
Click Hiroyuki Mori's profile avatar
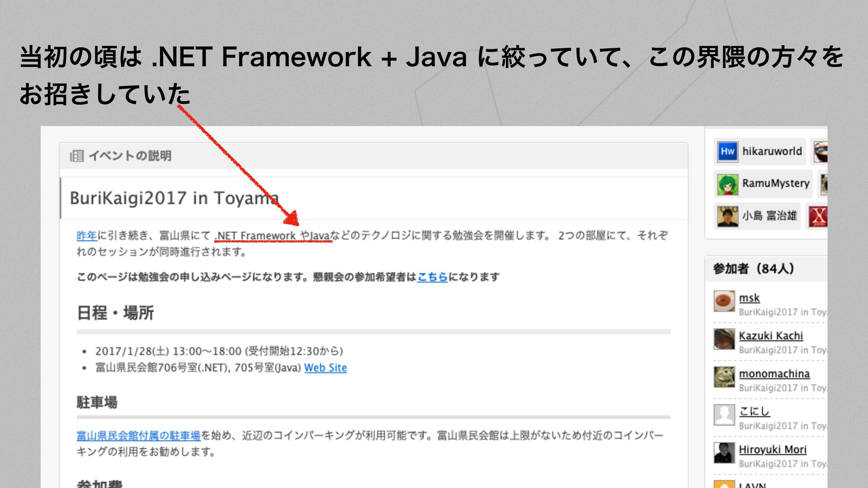pos(724,453)
